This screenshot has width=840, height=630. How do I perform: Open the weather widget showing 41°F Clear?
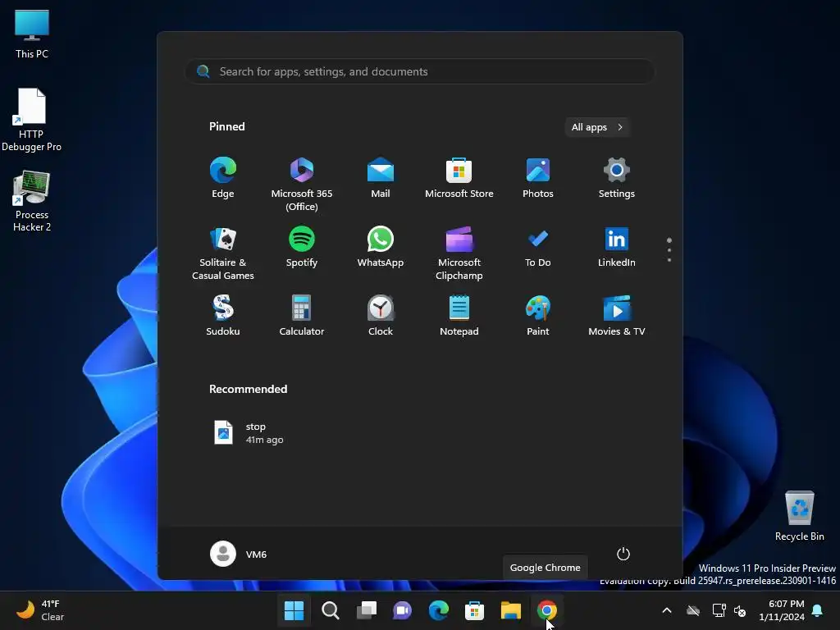coord(39,610)
